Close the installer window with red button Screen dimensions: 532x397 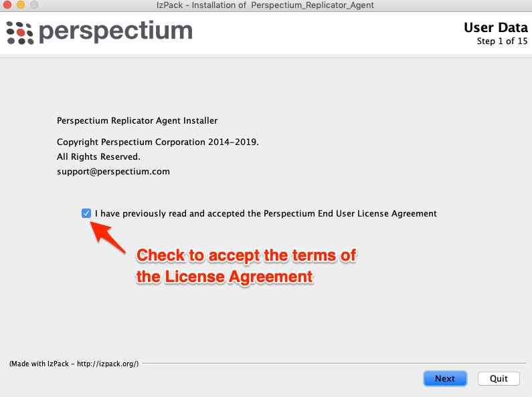(7, 5)
